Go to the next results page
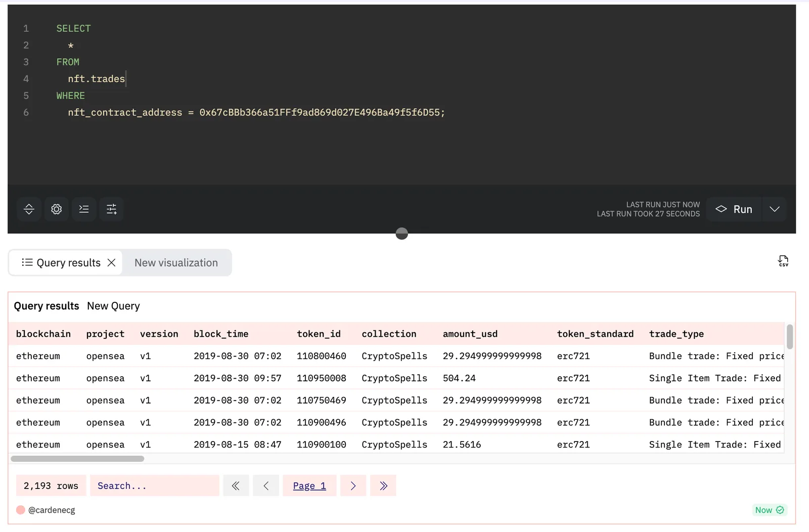 pos(353,485)
